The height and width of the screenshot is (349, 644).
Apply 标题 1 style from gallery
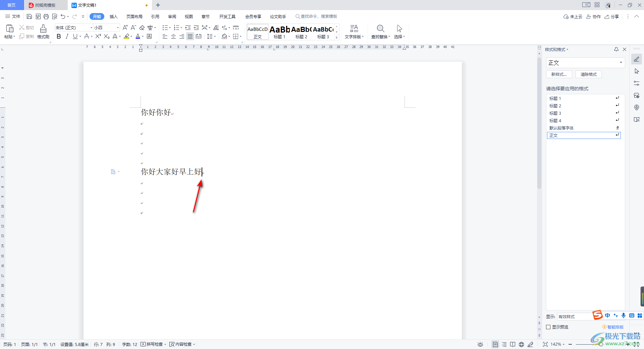pyautogui.click(x=279, y=32)
